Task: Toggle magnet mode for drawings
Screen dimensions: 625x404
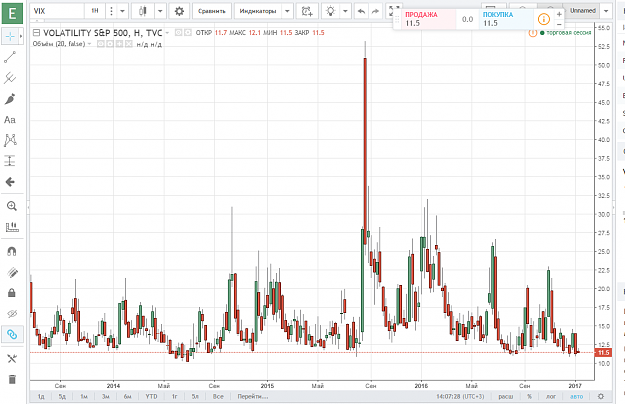Action: point(12,251)
